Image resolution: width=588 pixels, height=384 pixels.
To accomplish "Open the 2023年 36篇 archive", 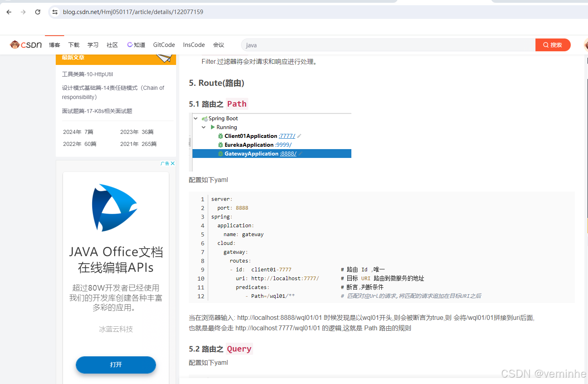I will pyautogui.click(x=137, y=132).
